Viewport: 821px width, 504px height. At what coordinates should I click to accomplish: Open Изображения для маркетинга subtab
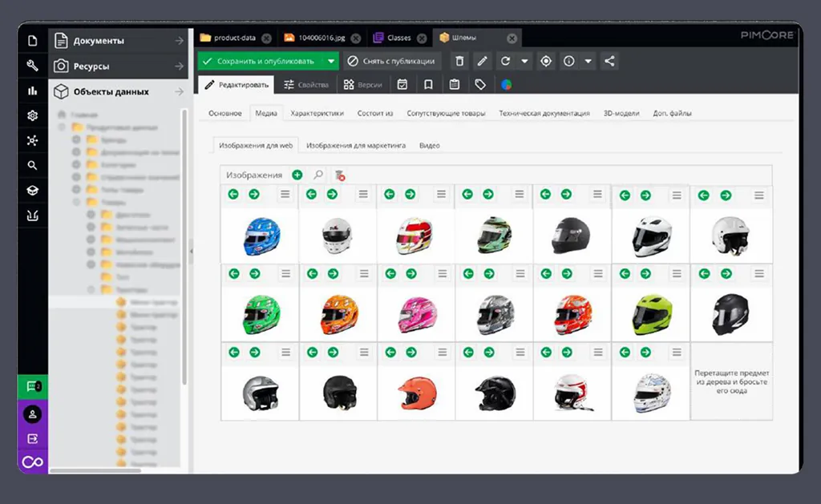[356, 146]
